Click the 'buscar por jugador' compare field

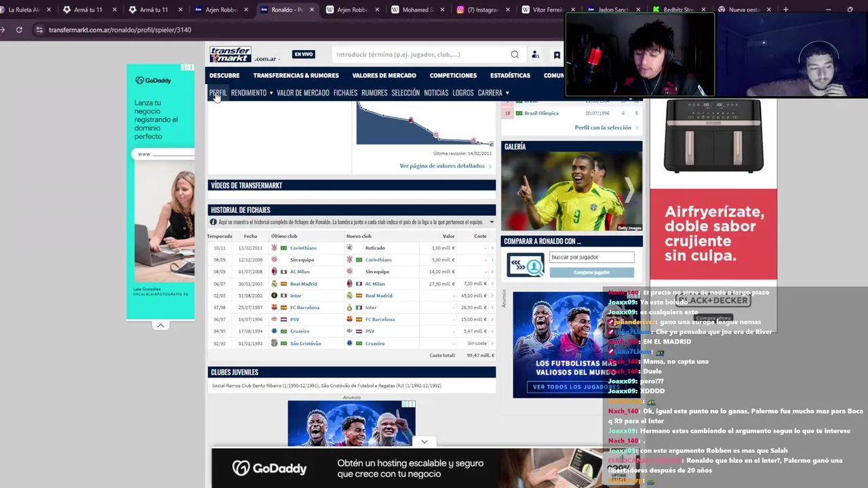click(591, 258)
